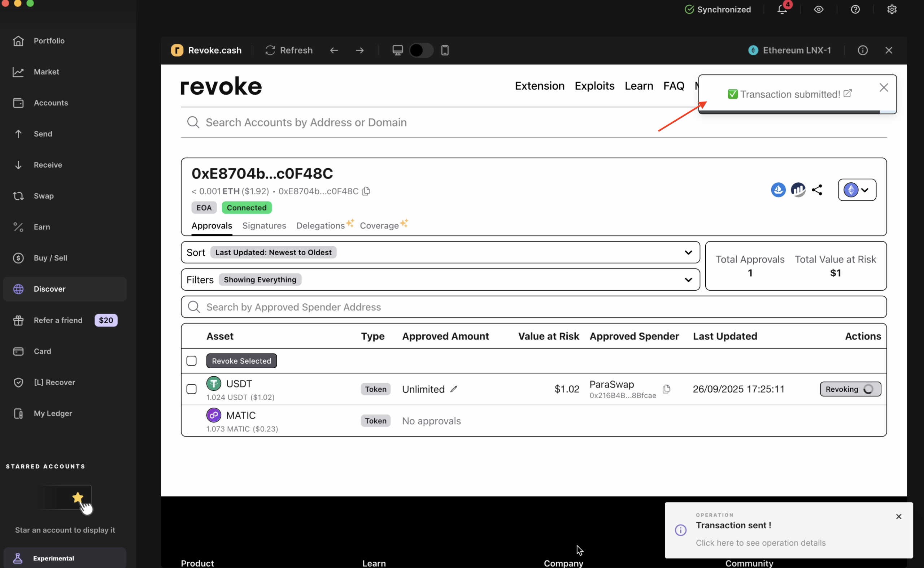Open the Ethereum network selector dropdown
This screenshot has width=924, height=568.
tap(857, 190)
